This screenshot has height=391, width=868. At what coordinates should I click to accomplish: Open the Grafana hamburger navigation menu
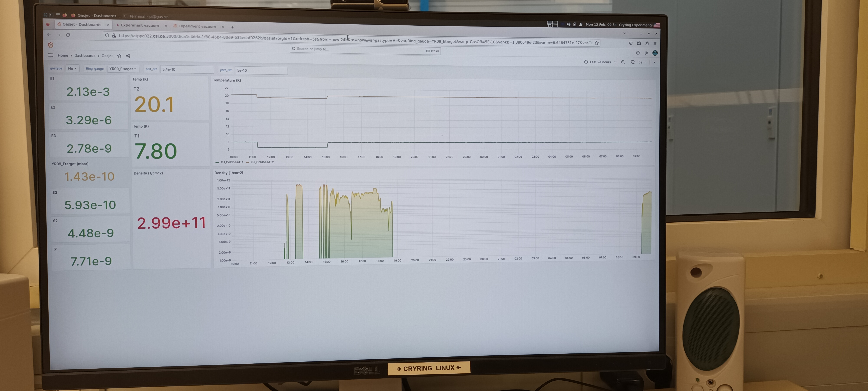click(x=51, y=55)
